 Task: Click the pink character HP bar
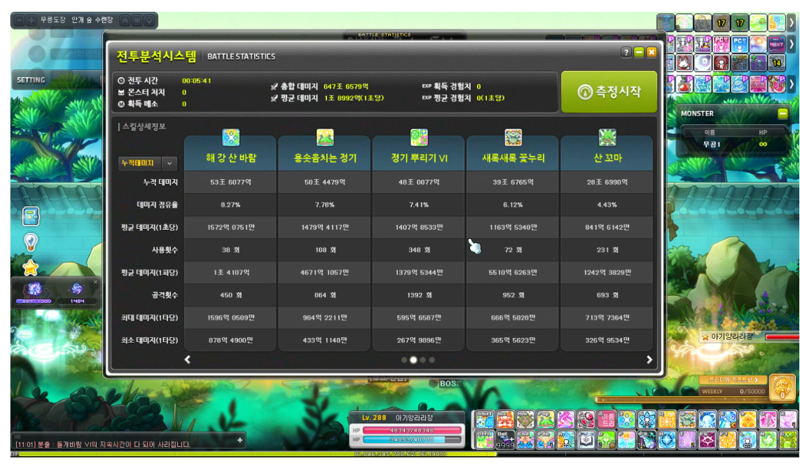412,430
